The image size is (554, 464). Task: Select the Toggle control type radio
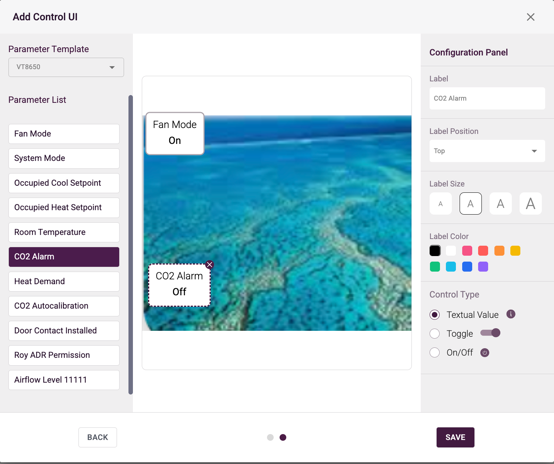click(x=435, y=334)
